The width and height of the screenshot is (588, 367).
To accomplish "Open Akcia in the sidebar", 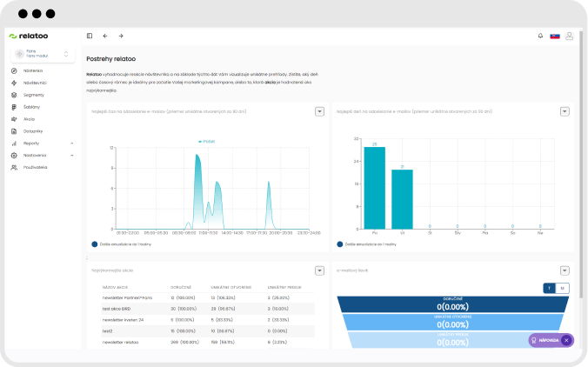I will tap(29, 119).
